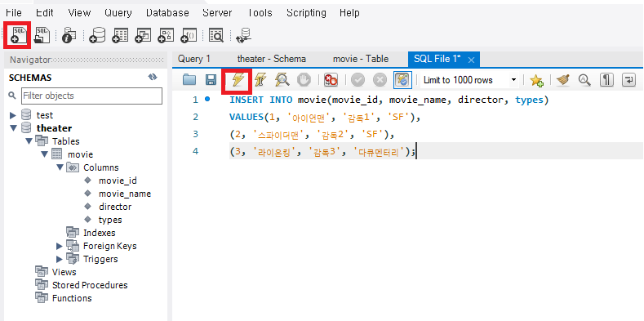644x321 pixels.
Task: Create a new view from main toolbar
Action: 144,36
